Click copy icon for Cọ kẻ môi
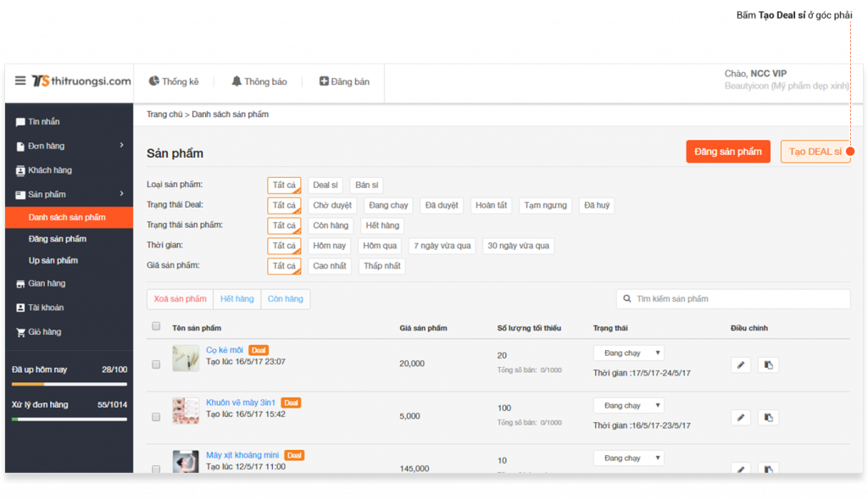The image size is (868, 500). tap(768, 365)
